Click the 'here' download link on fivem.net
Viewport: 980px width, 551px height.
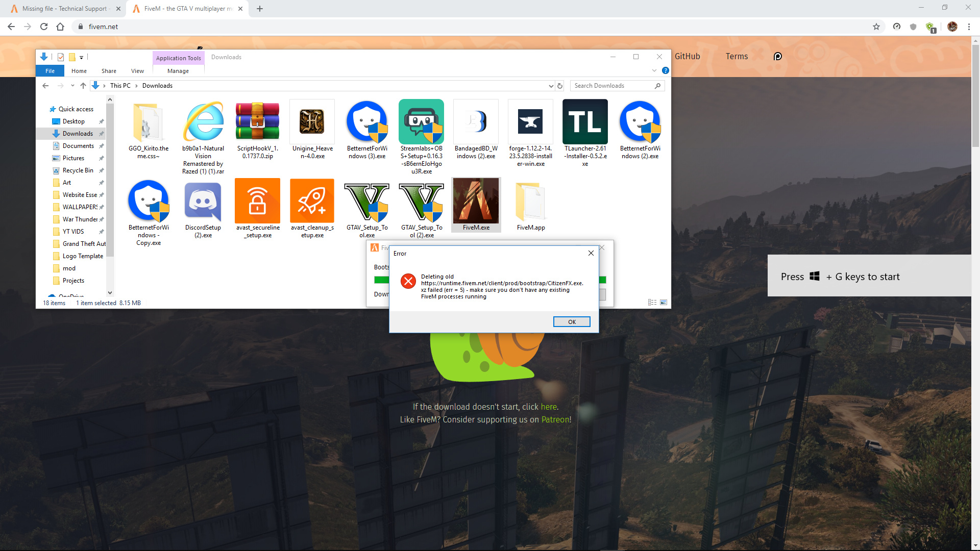point(549,407)
